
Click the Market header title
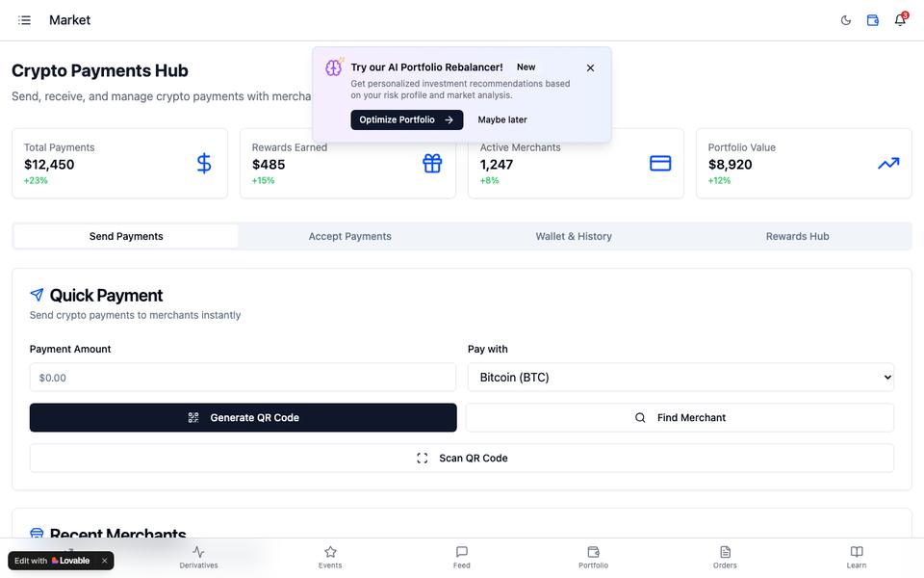[69, 20]
